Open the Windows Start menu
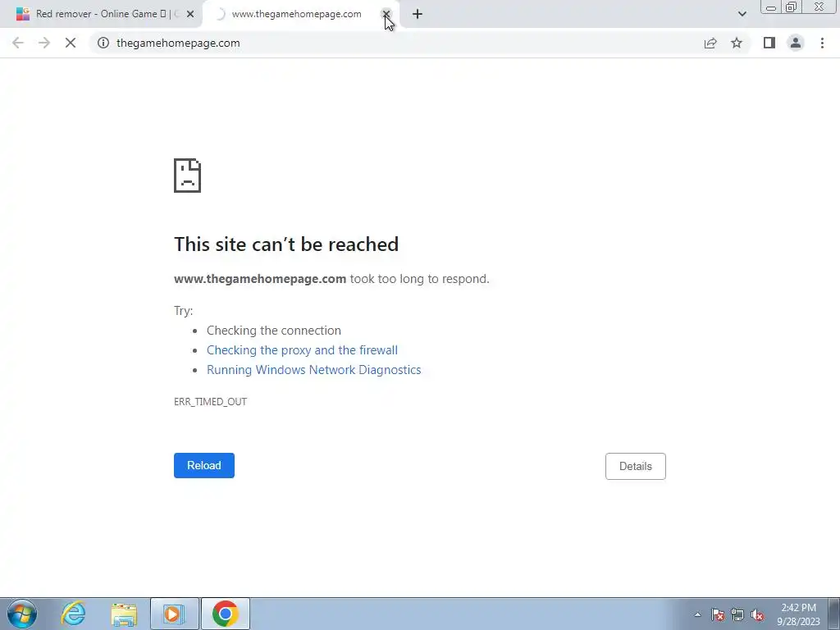The image size is (840, 630). point(22,614)
